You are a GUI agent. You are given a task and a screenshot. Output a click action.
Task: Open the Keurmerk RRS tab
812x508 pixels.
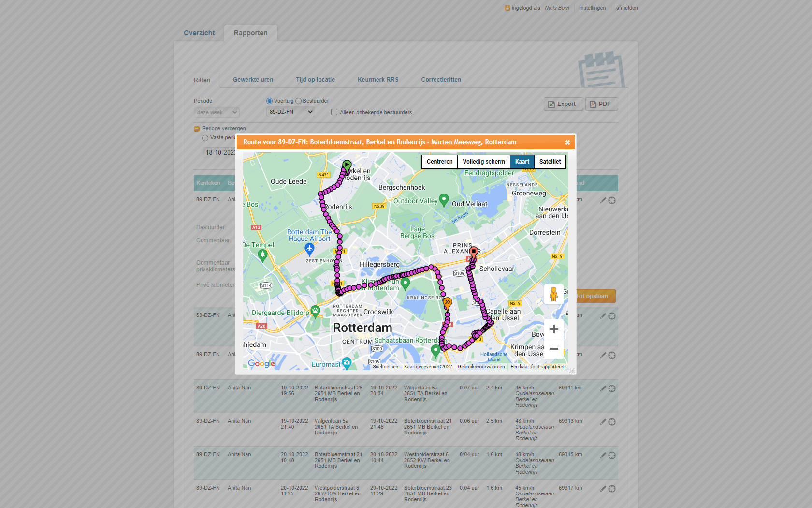pyautogui.click(x=378, y=80)
